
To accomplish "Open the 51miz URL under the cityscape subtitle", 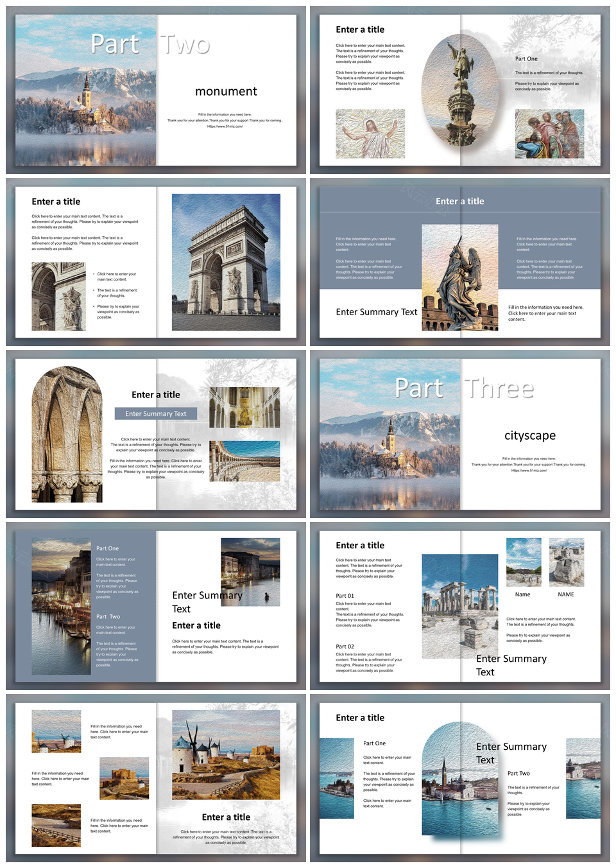I will pos(529,471).
